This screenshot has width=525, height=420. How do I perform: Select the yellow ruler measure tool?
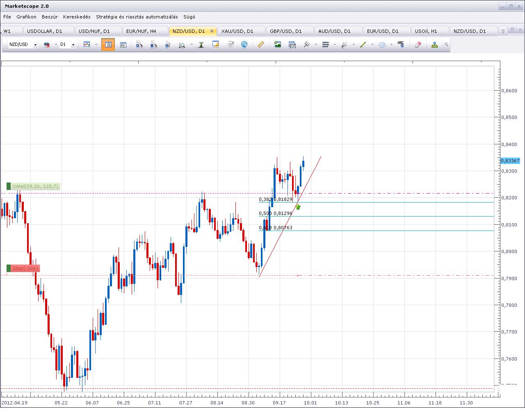261,44
